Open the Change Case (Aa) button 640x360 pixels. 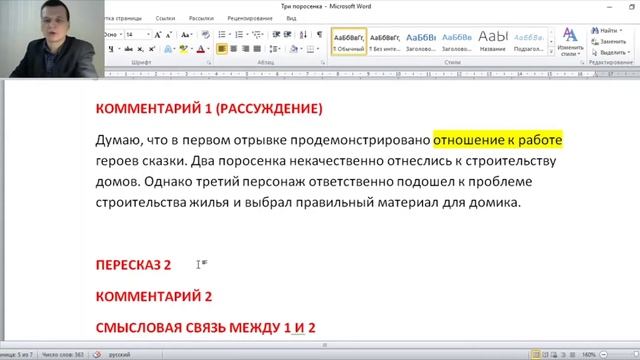tap(187, 35)
